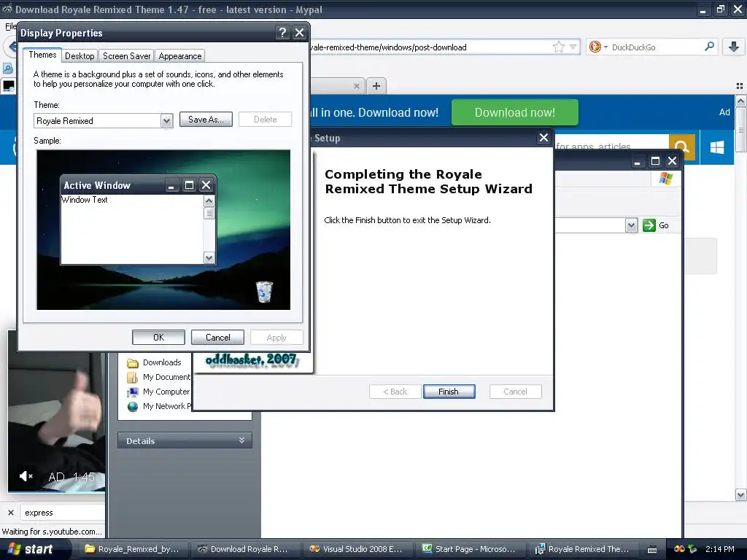Image resolution: width=747 pixels, height=560 pixels.
Task: Close the Royale Remixed Setup dialog
Action: pyautogui.click(x=543, y=138)
